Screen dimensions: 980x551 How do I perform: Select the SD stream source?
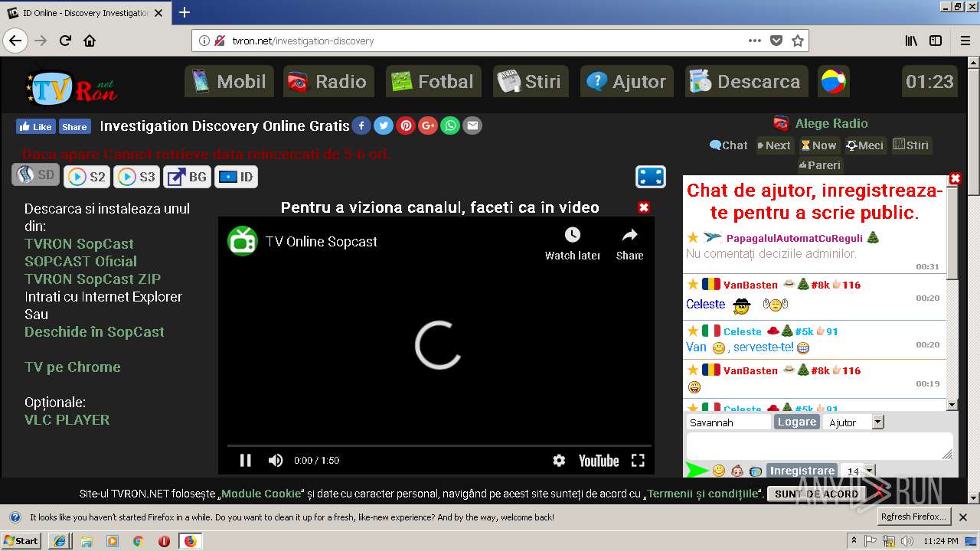point(35,175)
